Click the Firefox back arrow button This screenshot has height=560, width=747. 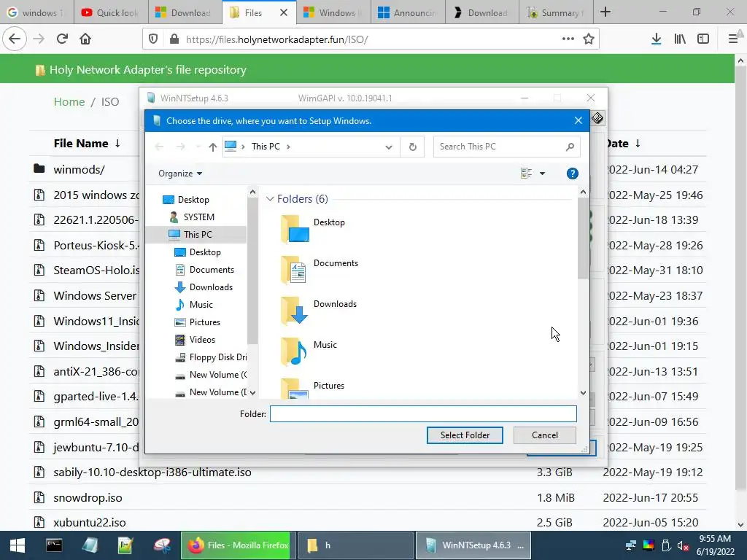coord(15,39)
